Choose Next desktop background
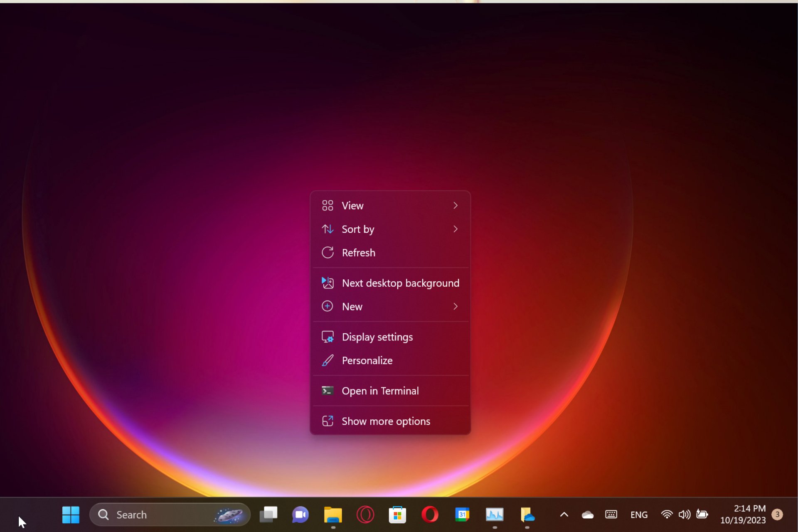Viewport: 798px width, 532px height. pos(390,283)
